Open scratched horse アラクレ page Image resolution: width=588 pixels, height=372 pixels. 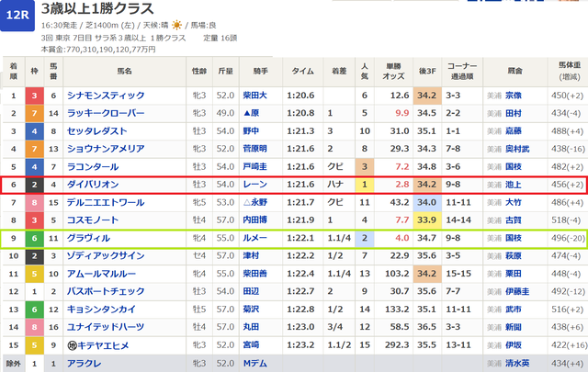85,364
